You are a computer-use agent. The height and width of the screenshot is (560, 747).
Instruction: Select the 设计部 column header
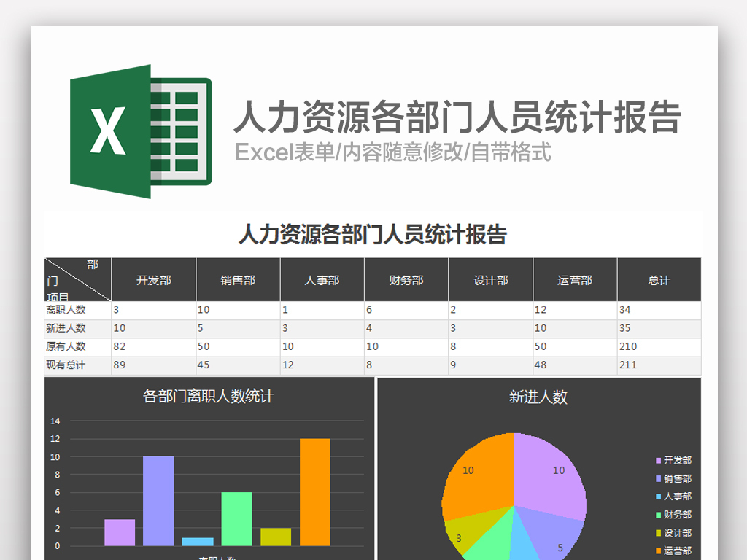491,279
